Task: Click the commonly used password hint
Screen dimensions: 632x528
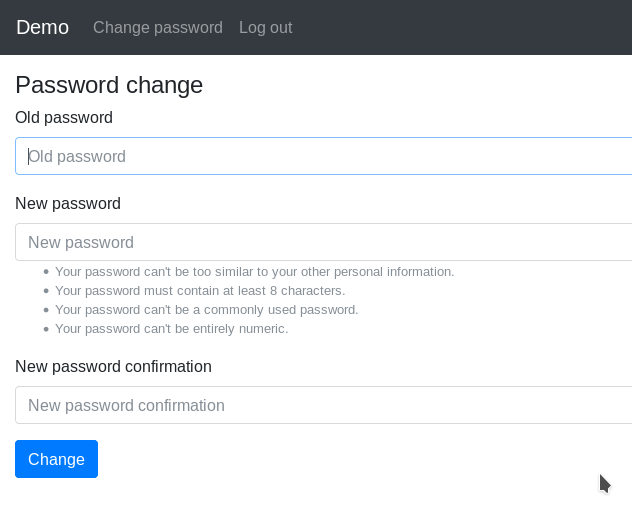Action: 206,309
